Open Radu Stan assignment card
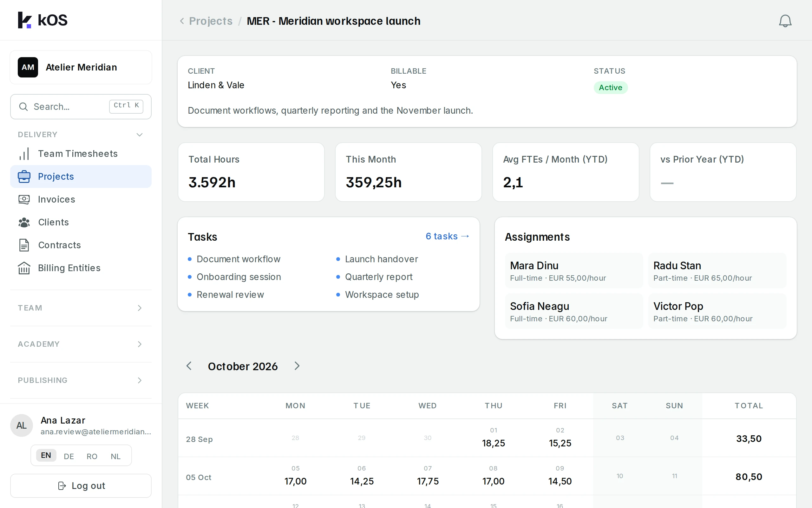Screen dimensions: 812x508 coord(717,271)
